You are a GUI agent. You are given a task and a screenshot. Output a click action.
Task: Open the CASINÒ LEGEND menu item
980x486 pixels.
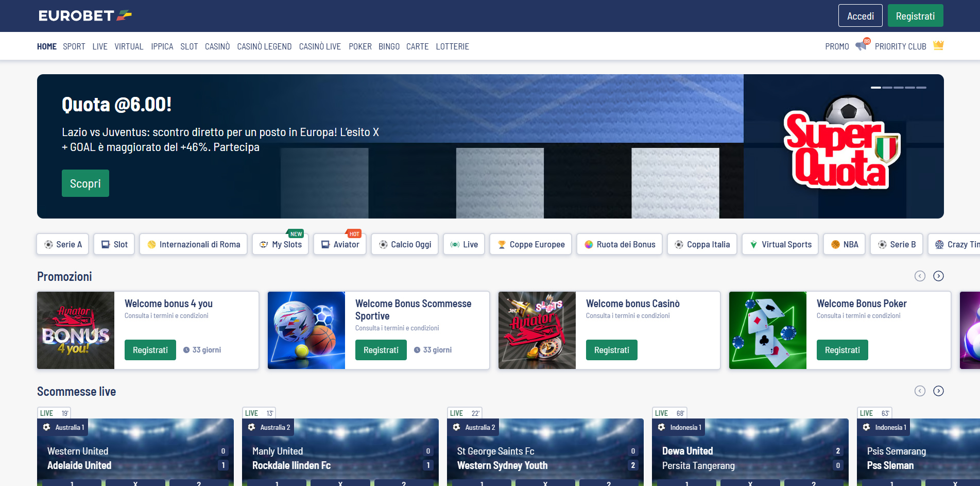click(264, 46)
